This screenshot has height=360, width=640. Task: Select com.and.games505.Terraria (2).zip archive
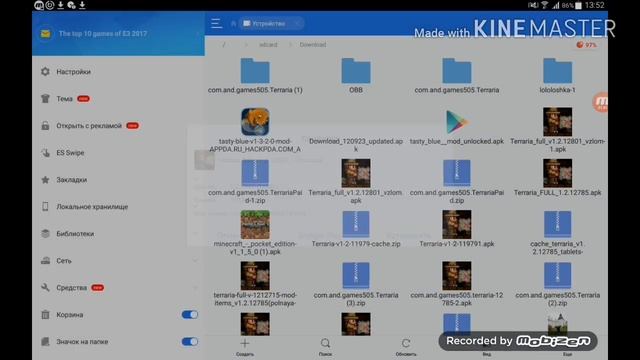[x=558, y=276]
